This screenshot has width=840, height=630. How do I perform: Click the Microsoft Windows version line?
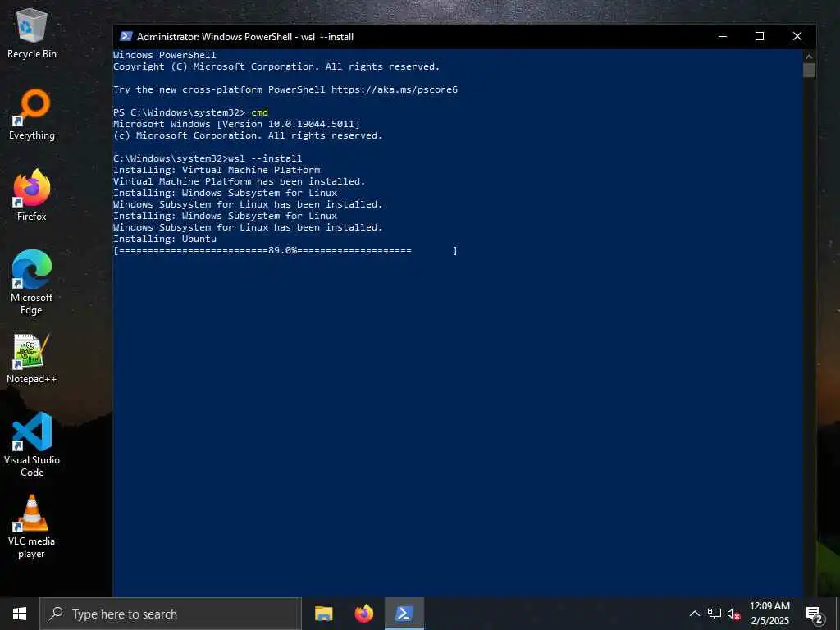(x=236, y=124)
